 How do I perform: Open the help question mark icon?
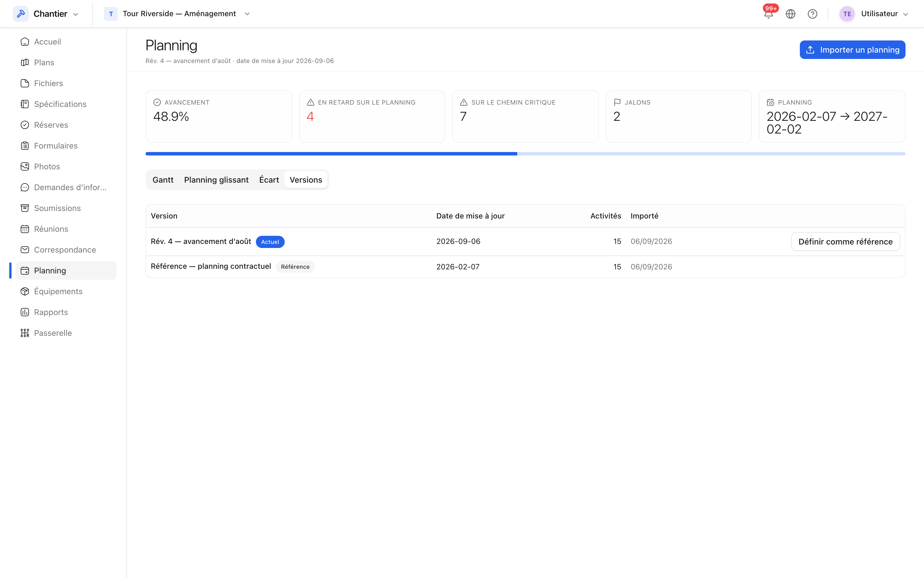click(x=812, y=14)
